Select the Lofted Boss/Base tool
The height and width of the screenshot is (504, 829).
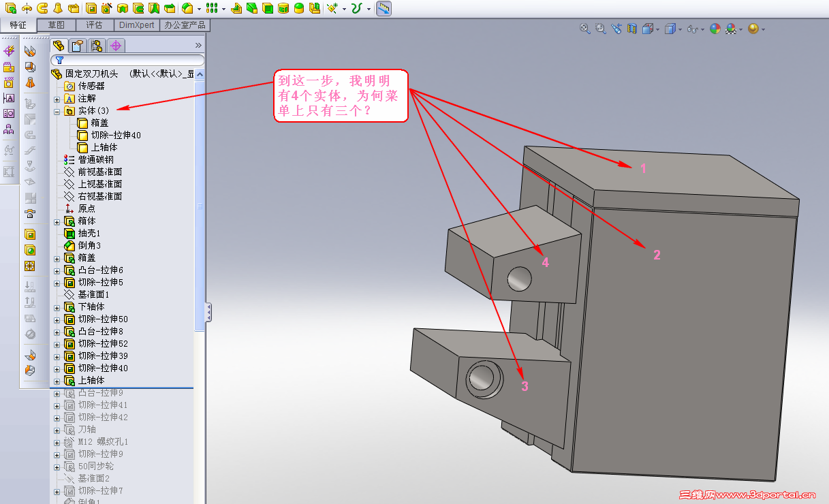coord(58,8)
